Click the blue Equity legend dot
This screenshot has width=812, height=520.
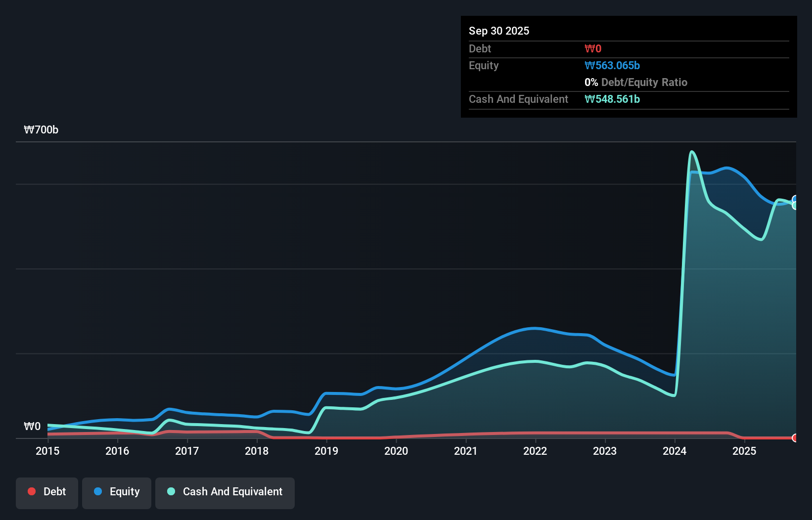click(x=98, y=491)
